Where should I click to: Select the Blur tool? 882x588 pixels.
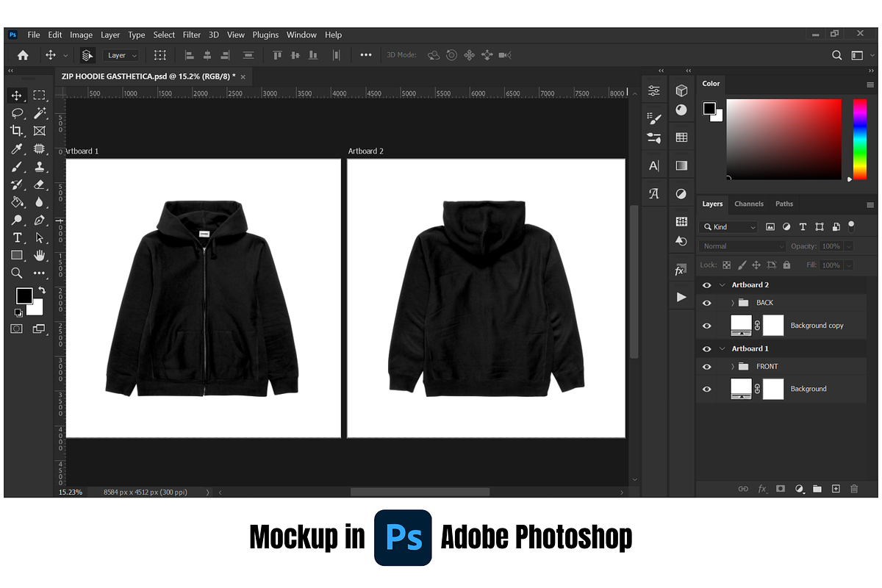pos(40,202)
